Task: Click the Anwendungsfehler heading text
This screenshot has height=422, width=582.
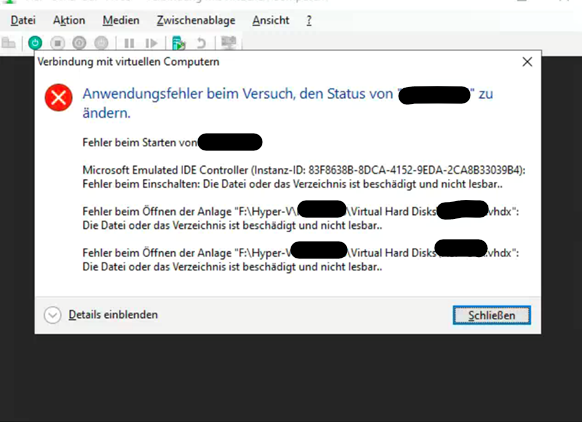Action: [x=288, y=103]
